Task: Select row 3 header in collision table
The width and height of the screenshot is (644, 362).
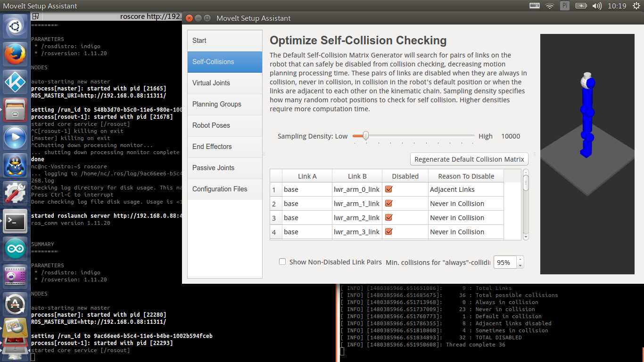Action: pos(276,218)
